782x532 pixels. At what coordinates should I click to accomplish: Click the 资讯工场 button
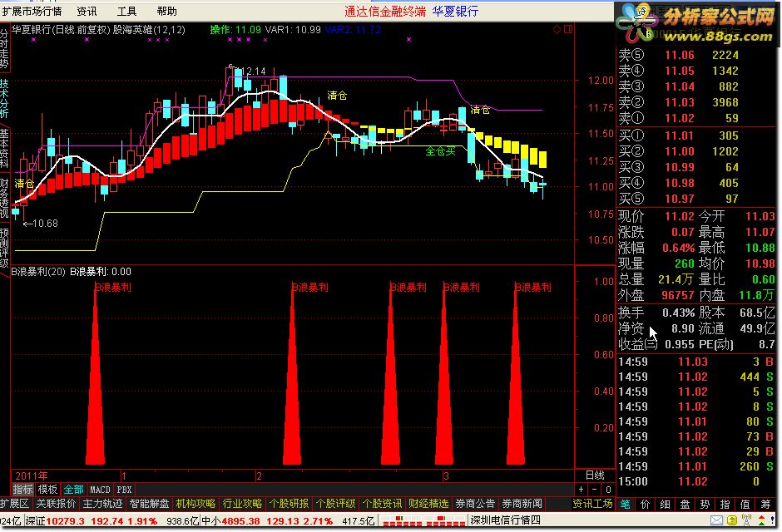point(592,504)
